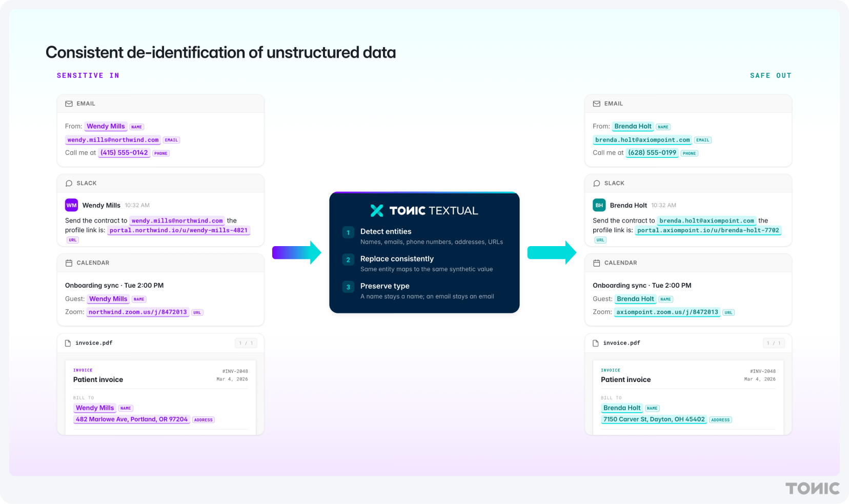849x504 pixels.
Task: Click the right invoice date Mar 4, 2026
Action: 760,379
